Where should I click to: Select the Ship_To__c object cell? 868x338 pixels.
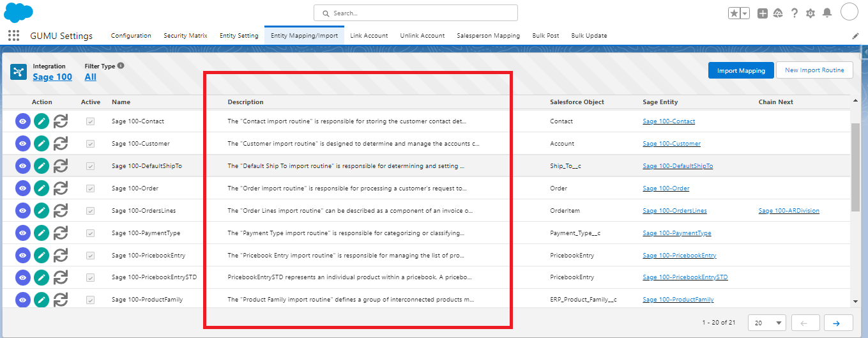pos(566,166)
